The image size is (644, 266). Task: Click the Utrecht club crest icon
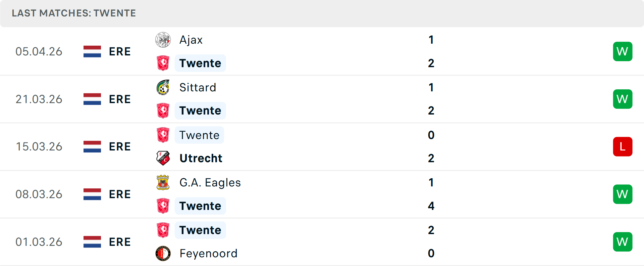click(x=163, y=158)
